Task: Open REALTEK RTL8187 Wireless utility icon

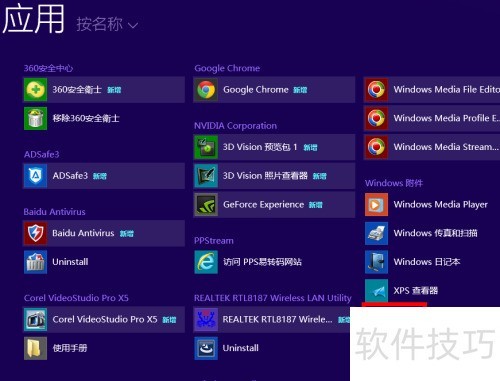Action: pyautogui.click(x=206, y=319)
